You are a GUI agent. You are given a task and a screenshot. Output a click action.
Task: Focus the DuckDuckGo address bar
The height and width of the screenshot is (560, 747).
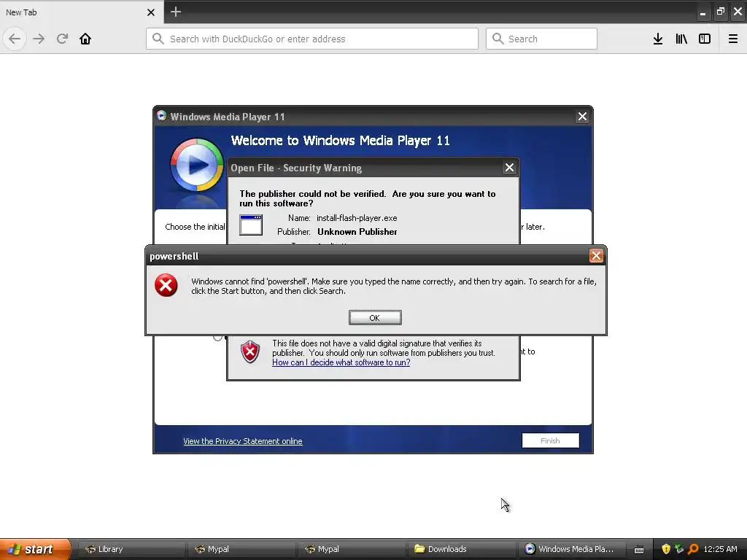312,39
